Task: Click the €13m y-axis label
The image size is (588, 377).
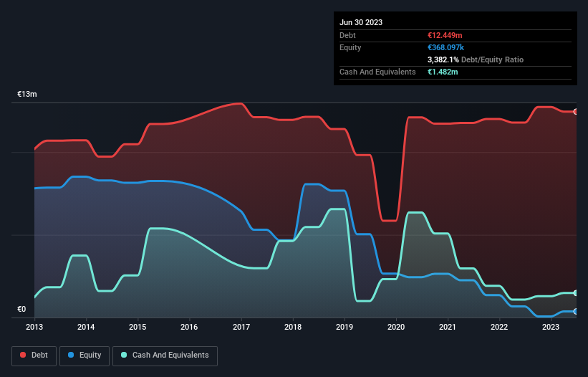Action: tap(27, 94)
